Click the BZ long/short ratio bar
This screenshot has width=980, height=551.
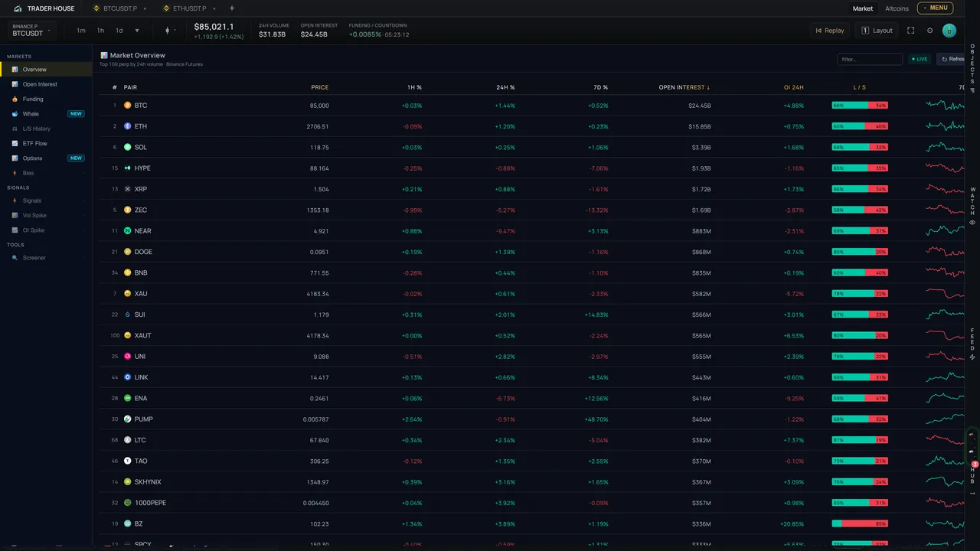point(860,524)
